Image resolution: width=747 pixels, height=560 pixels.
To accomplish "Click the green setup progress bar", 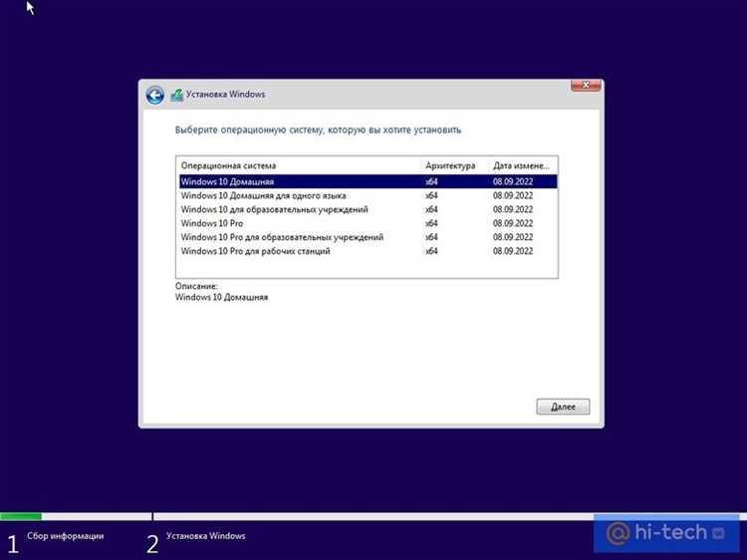I will pyautogui.click(x=21, y=516).
